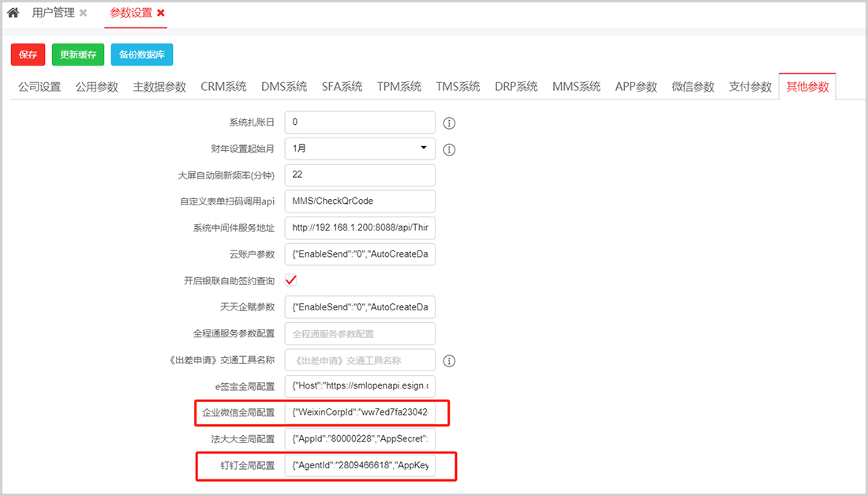Click the home icon in tab bar
The image size is (868, 496).
pos(13,13)
